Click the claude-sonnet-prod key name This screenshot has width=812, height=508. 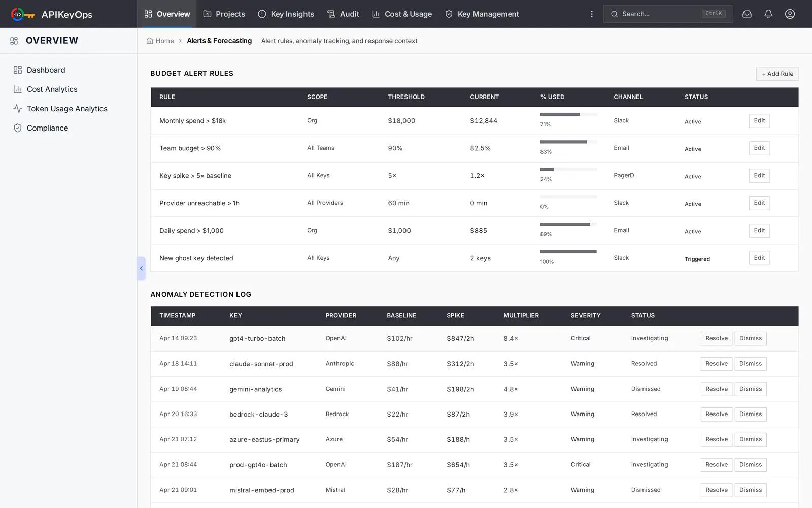261,364
